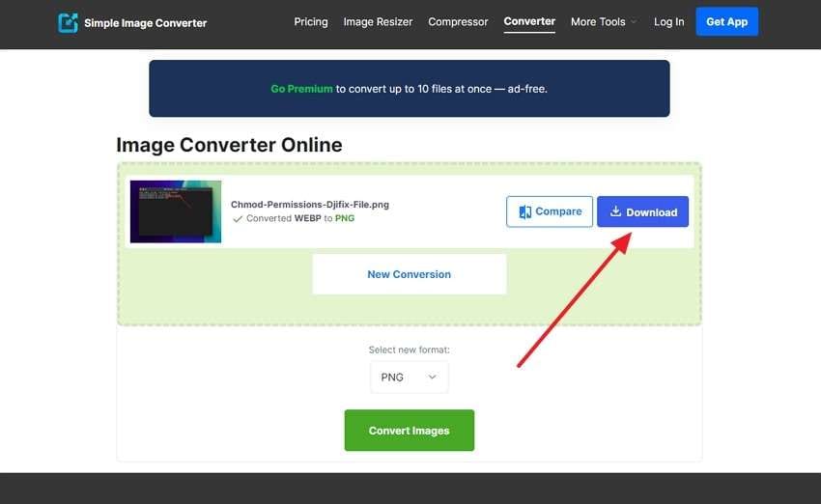Follow the Go Premium link

(x=301, y=89)
